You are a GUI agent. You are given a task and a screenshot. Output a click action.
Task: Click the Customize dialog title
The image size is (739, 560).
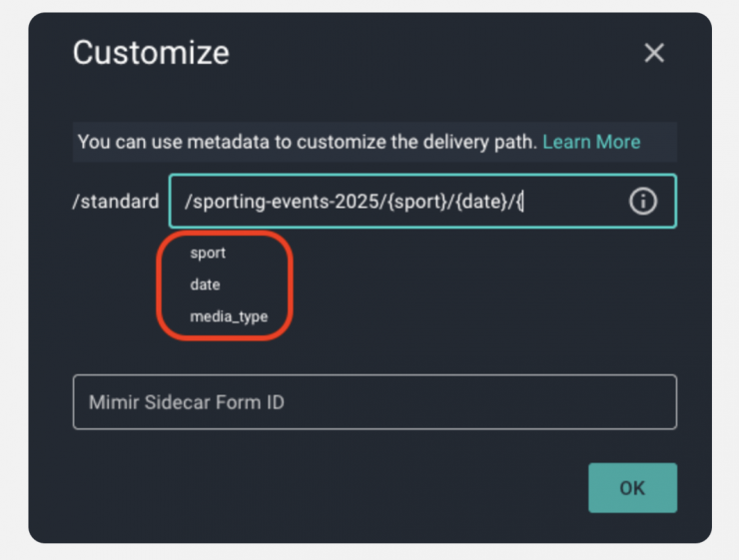coord(151,53)
